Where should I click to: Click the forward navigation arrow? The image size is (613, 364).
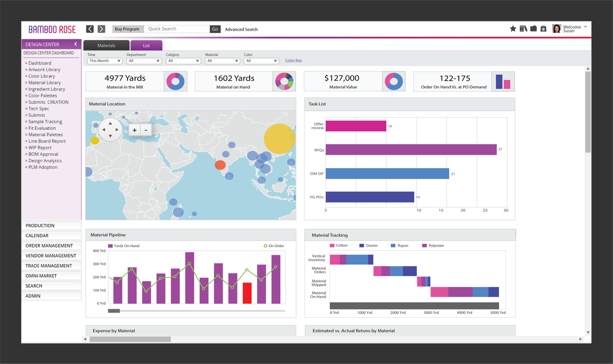[101, 29]
